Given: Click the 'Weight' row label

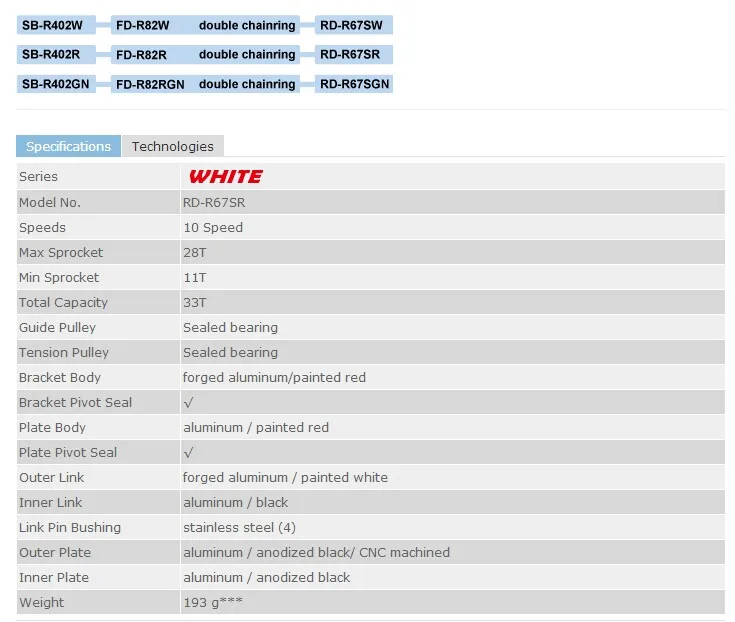Looking at the screenshot, I should pyautogui.click(x=41, y=602).
